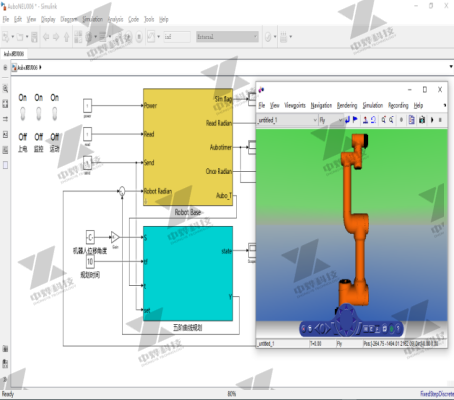
Task: Open the Simulation menu in Simulink
Action: tap(93, 19)
